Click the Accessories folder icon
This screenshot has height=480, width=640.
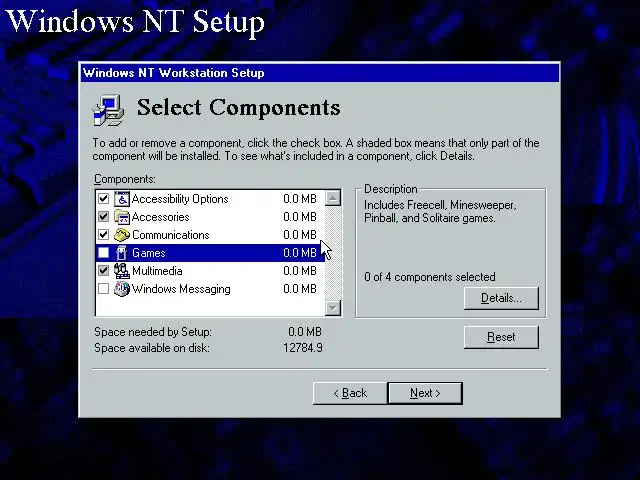[x=122, y=217]
